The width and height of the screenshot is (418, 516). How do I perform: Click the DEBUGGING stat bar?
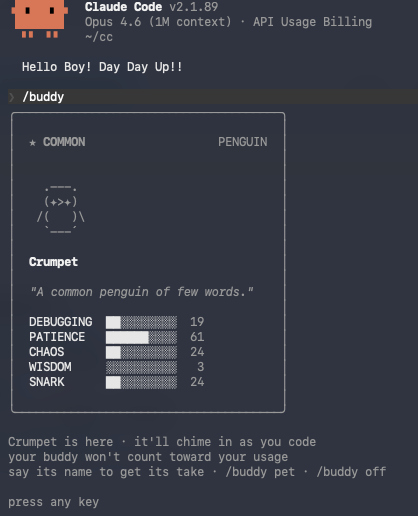tap(141, 322)
